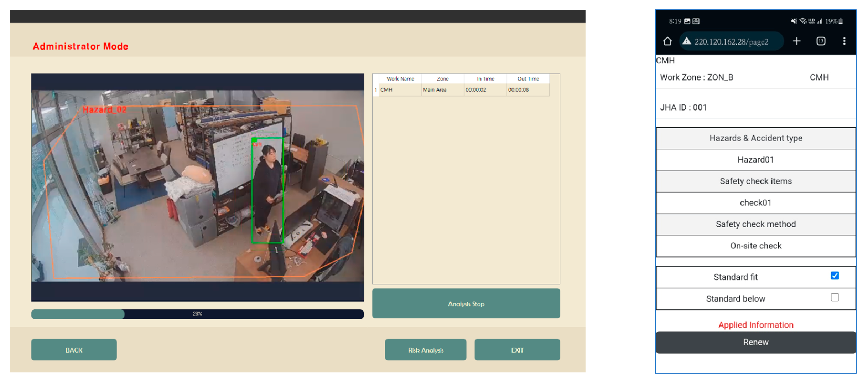
Task: Tap the Renew button
Action: (x=755, y=342)
